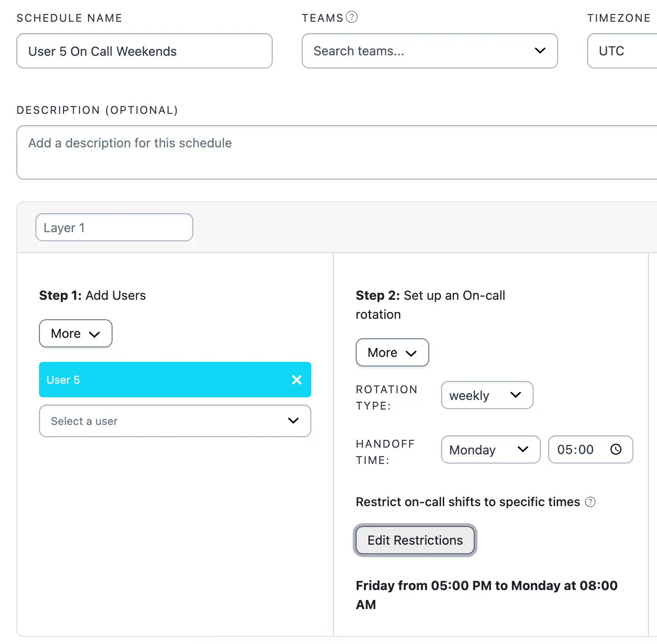Viewport: 657px width, 644px height.
Task: Focus the Schedule Name input field
Action: coord(144,51)
